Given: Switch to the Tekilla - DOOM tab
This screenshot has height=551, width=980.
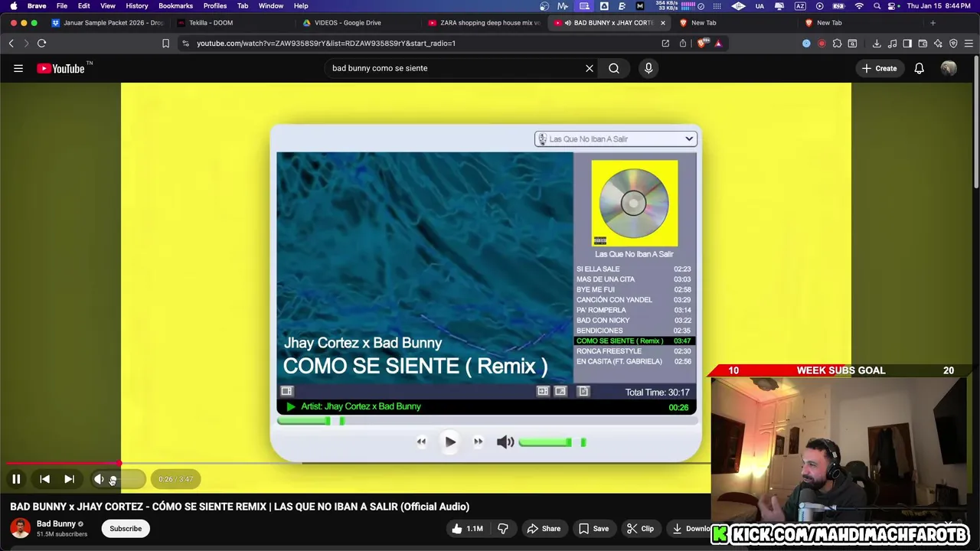Looking at the screenshot, I should [x=232, y=23].
